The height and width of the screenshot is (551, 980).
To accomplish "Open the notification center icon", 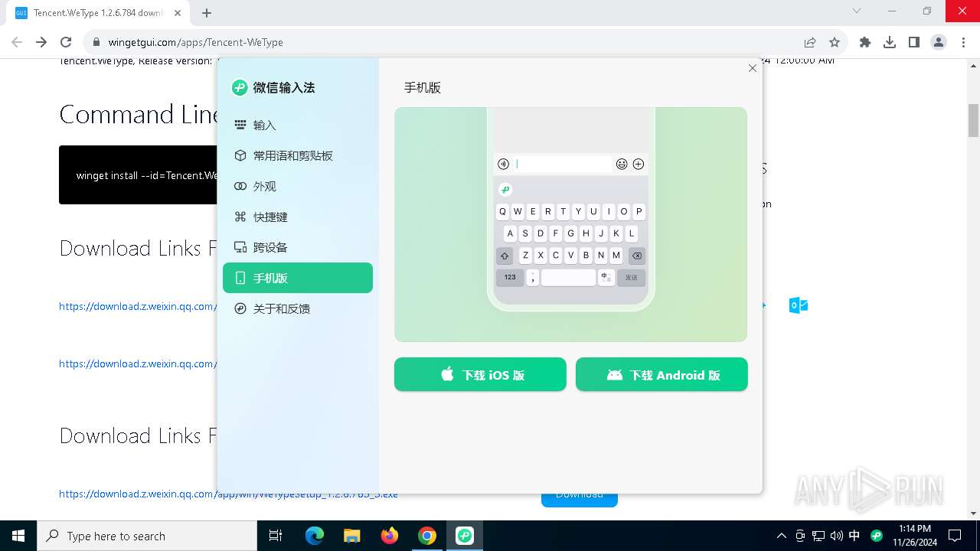I will [x=955, y=536].
